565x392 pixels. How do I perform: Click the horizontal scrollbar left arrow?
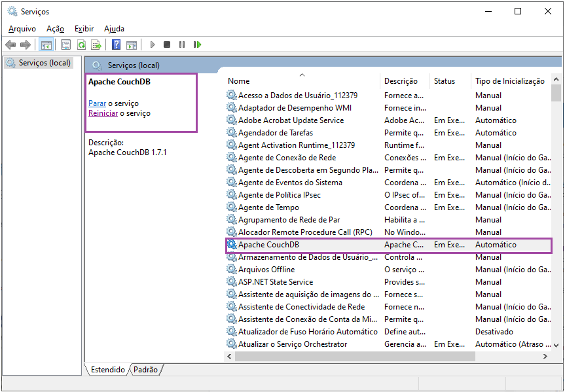point(229,356)
